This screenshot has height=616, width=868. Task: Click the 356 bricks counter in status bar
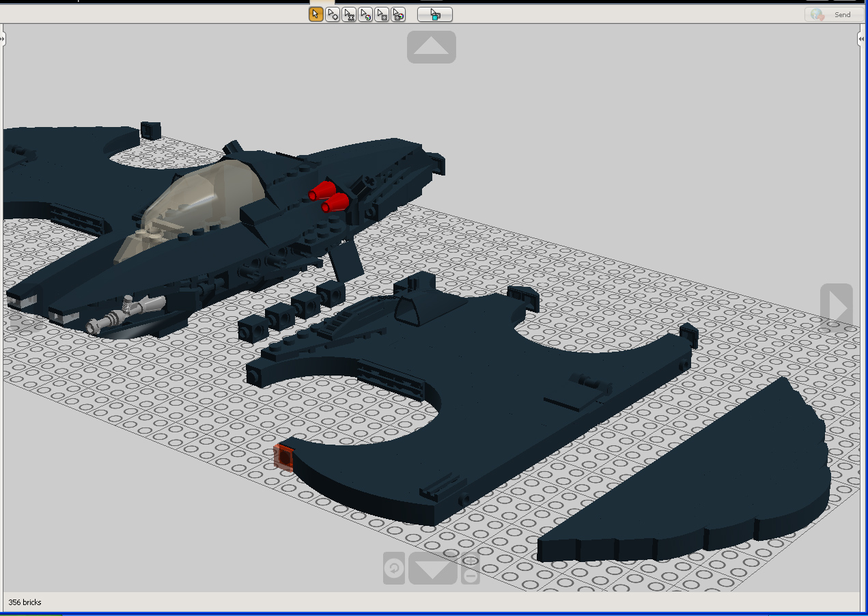[x=25, y=602]
